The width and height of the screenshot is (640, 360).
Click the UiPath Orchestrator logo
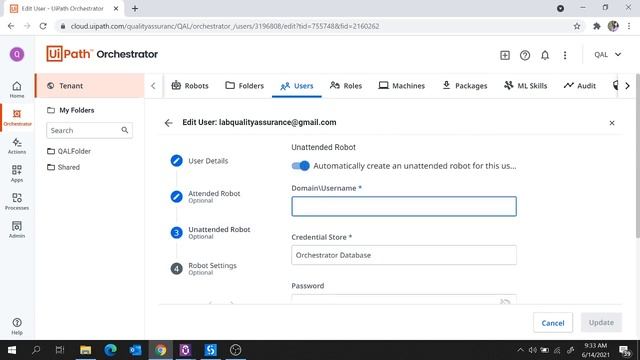point(102,54)
